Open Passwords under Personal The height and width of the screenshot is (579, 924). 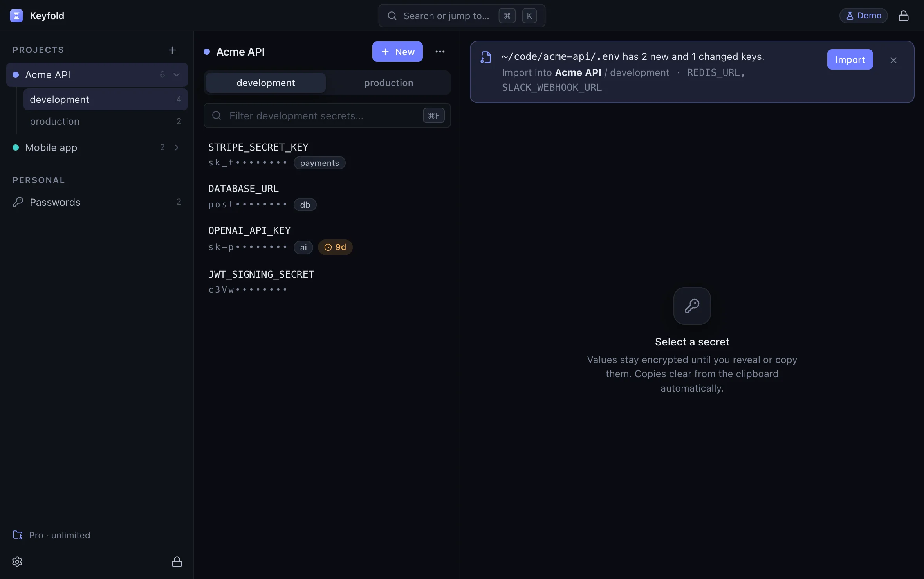[97, 202]
